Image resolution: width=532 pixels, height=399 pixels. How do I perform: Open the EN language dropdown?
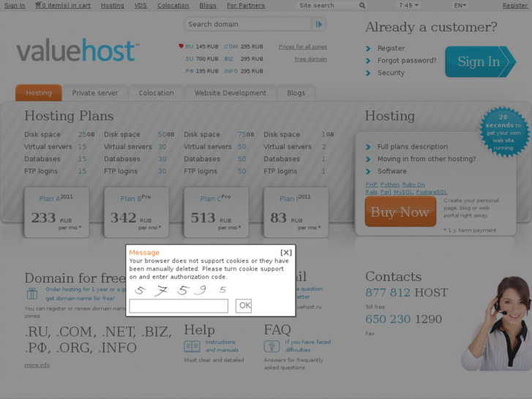pos(460,5)
